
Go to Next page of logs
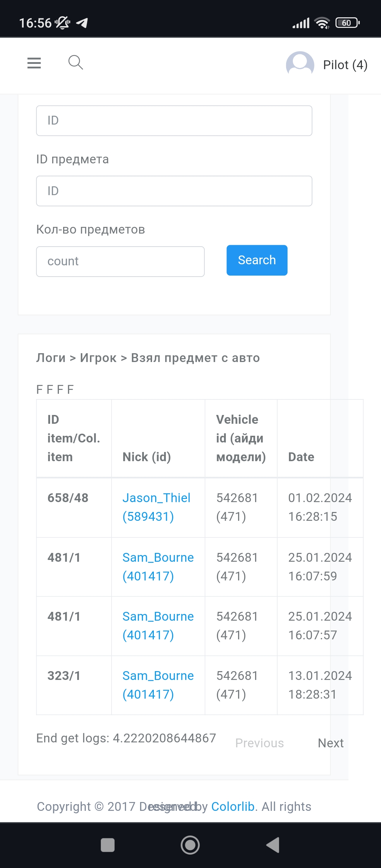331,743
